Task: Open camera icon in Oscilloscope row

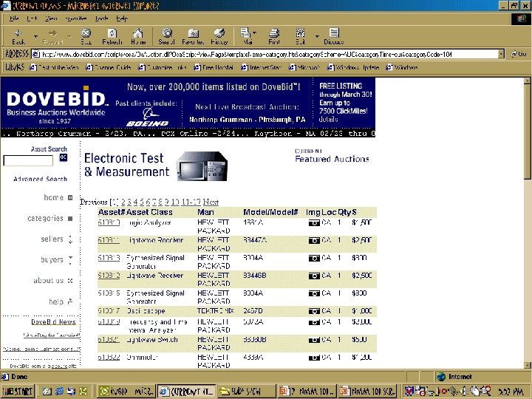Action: (x=314, y=312)
